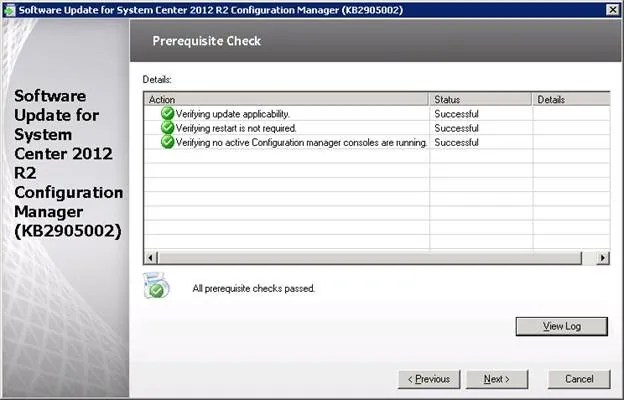Cancel the software update wizard
This screenshot has width=624, height=400.
(x=579, y=379)
